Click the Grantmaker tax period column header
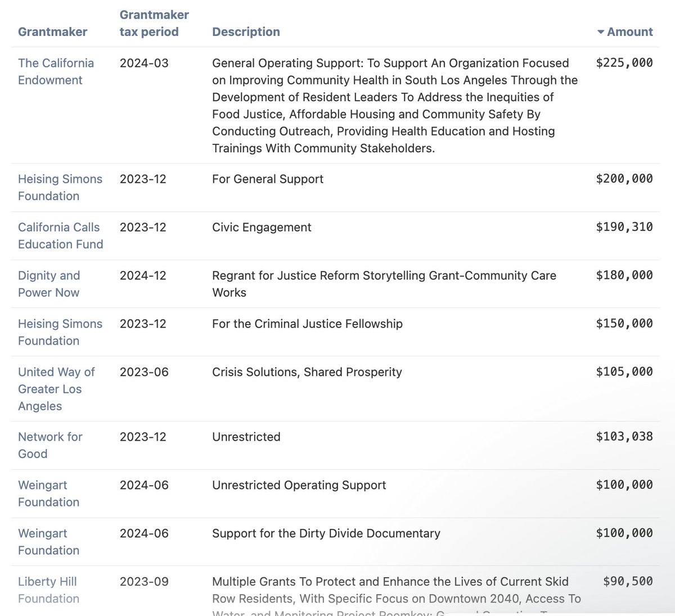The image size is (675, 616). pyautogui.click(x=154, y=23)
